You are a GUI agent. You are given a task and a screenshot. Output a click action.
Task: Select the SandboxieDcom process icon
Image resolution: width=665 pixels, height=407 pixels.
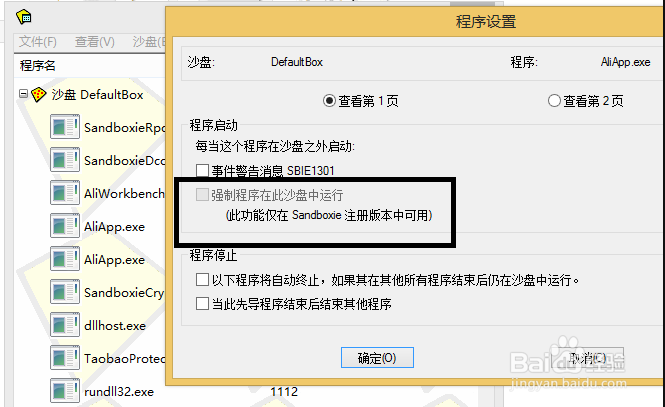(65, 160)
